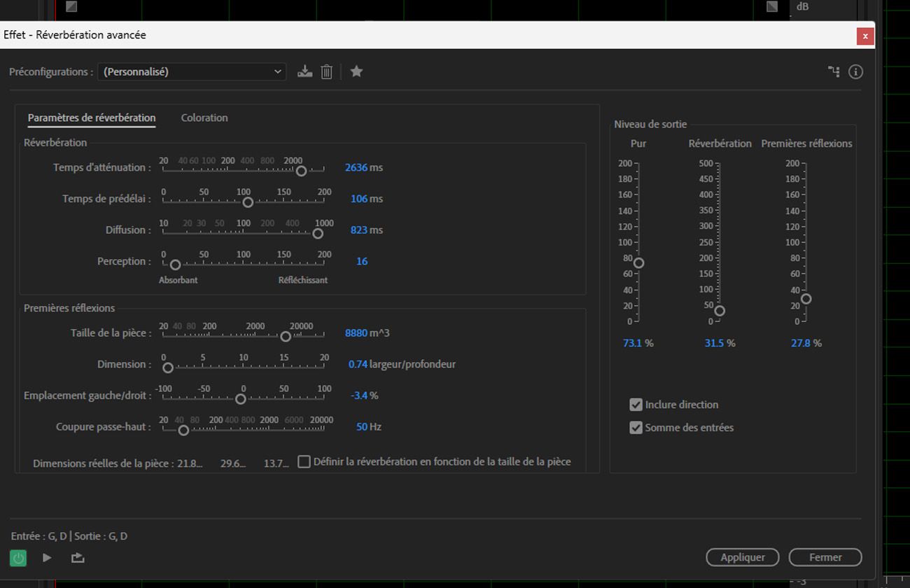910x588 pixels.
Task: Open the Préconfigurations dropdown
Action: click(192, 71)
